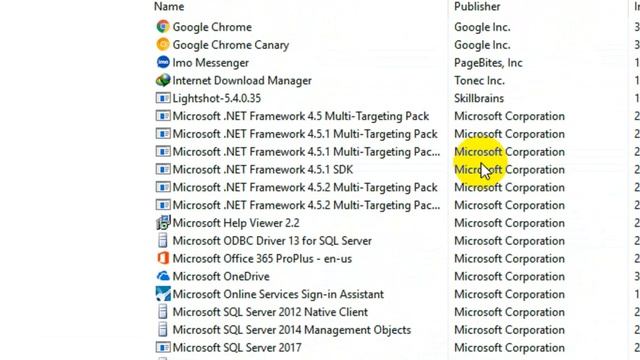Screen dimensions: 640x360
Task: Select "Microsoft SQL Server 2014 Management Objects" name
Action: pyautogui.click(x=292, y=330)
